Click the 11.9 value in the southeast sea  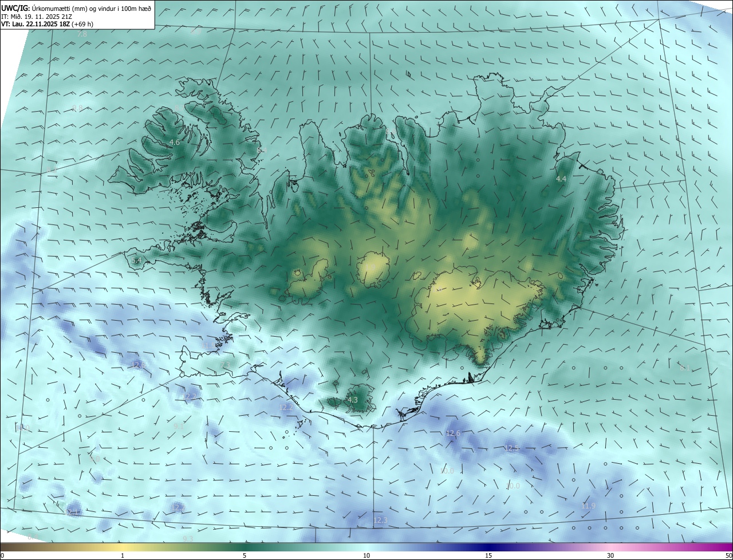(x=588, y=506)
